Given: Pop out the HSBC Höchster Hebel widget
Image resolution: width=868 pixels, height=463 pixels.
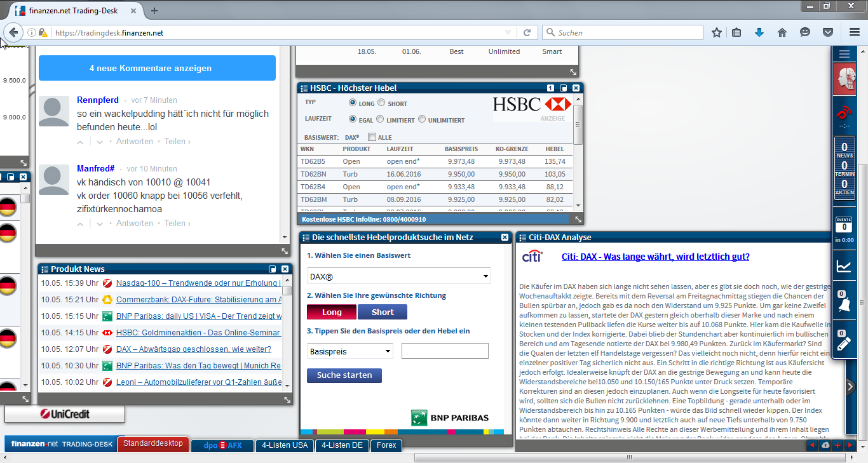Looking at the screenshot, I should tap(563, 88).
